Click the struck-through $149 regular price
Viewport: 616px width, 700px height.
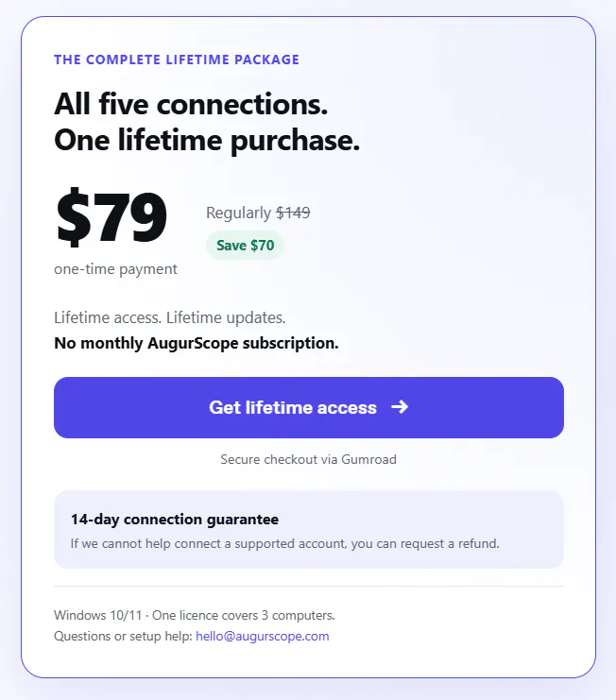point(293,213)
